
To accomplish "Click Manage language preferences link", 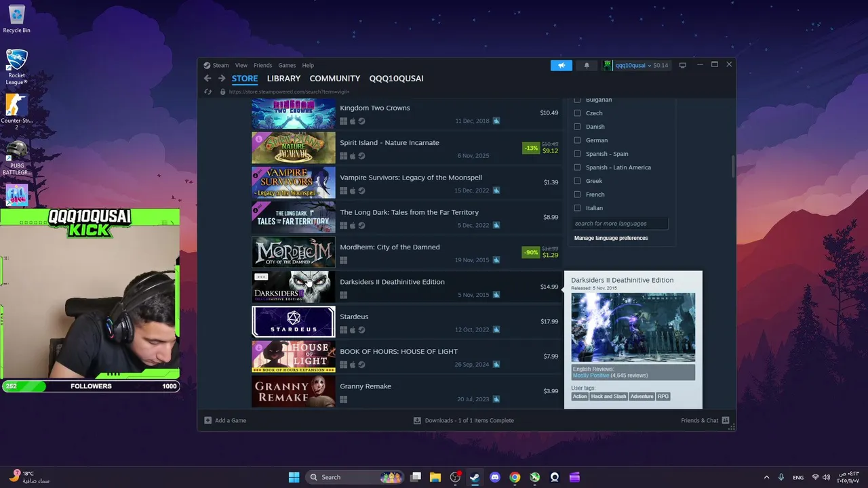I will [x=611, y=238].
